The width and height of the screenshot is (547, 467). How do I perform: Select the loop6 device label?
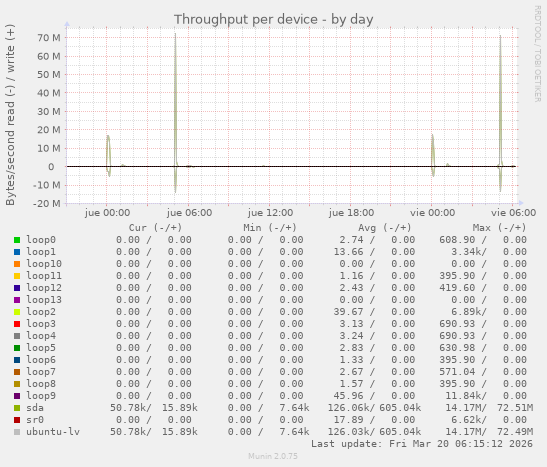point(41,360)
